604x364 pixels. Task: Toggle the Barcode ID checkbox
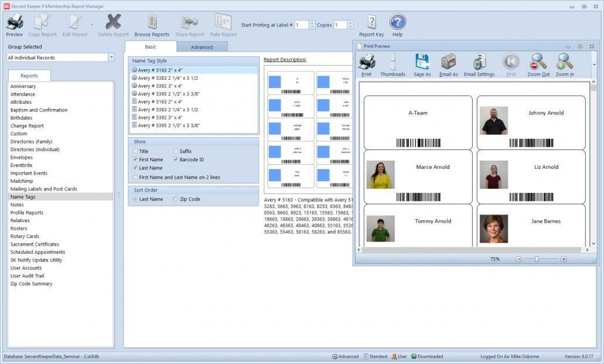(176, 159)
